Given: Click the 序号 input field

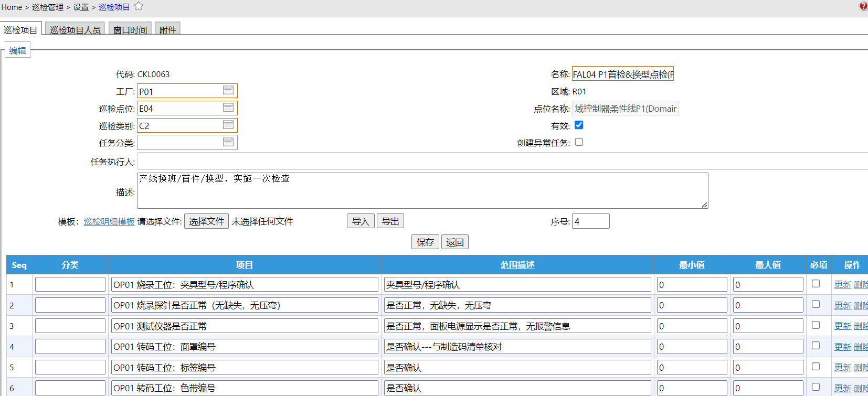Looking at the screenshot, I should point(591,221).
